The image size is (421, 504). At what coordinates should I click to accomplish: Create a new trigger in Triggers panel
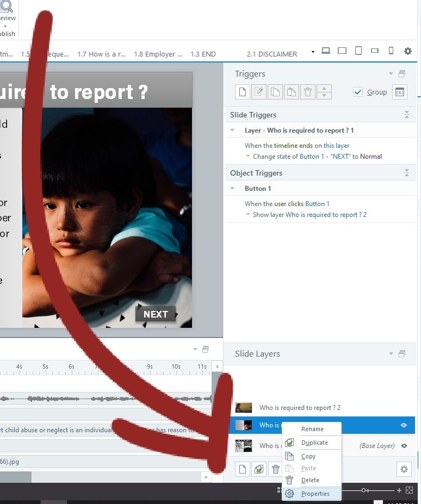click(243, 92)
